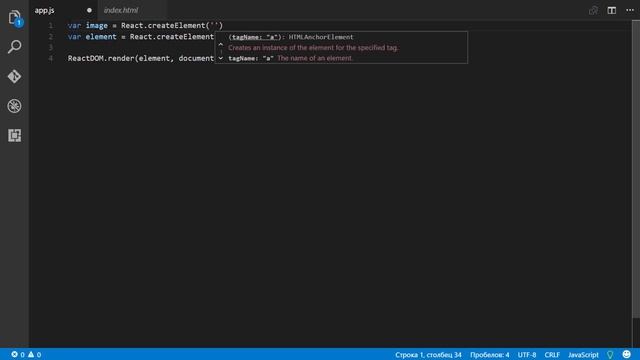Click 'element' variable name on line 2
This screenshot has height=360, width=640.
point(101,37)
